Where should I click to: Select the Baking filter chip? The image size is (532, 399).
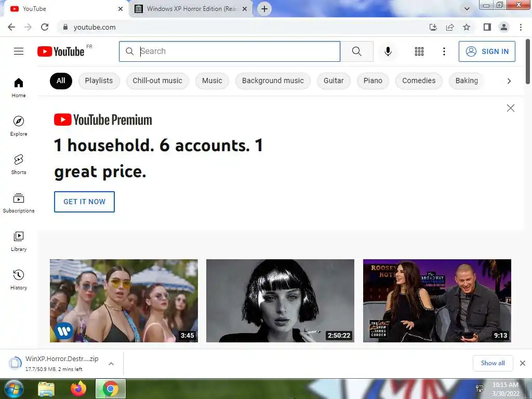pyautogui.click(x=467, y=81)
